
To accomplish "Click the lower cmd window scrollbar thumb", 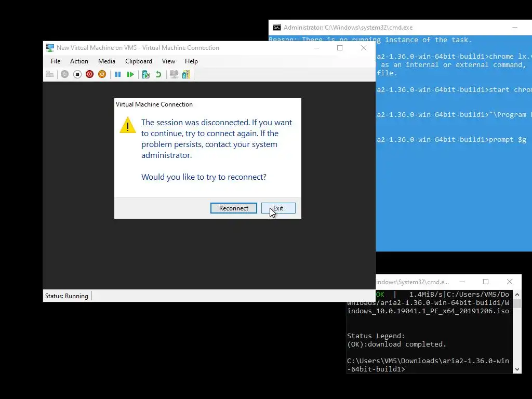I will [x=517, y=303].
